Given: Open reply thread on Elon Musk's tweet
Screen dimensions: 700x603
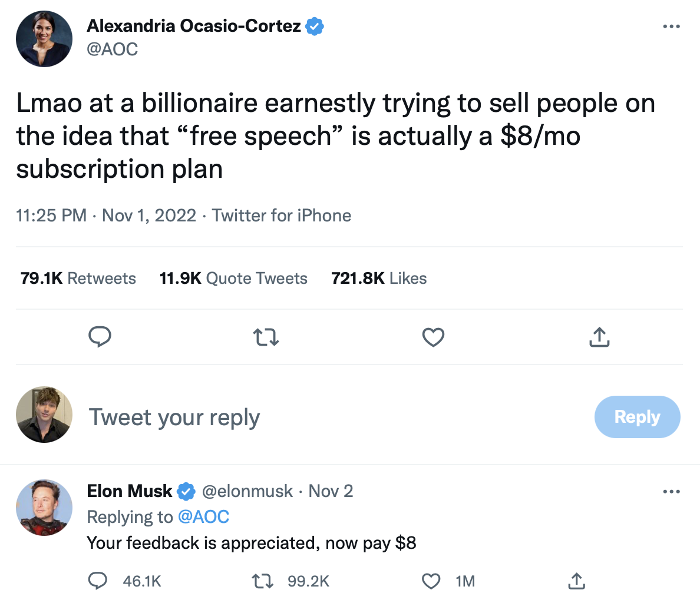Looking at the screenshot, I should click(97, 581).
